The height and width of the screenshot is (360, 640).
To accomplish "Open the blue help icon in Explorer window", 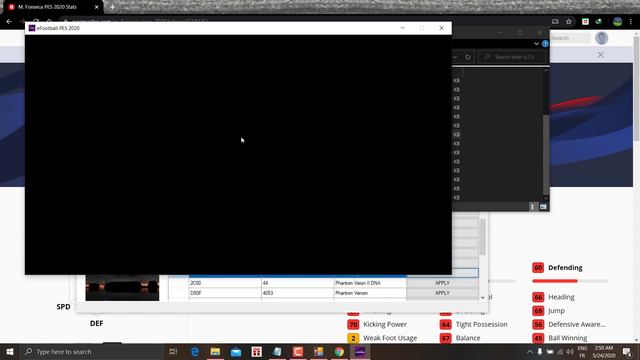I will (545, 44).
